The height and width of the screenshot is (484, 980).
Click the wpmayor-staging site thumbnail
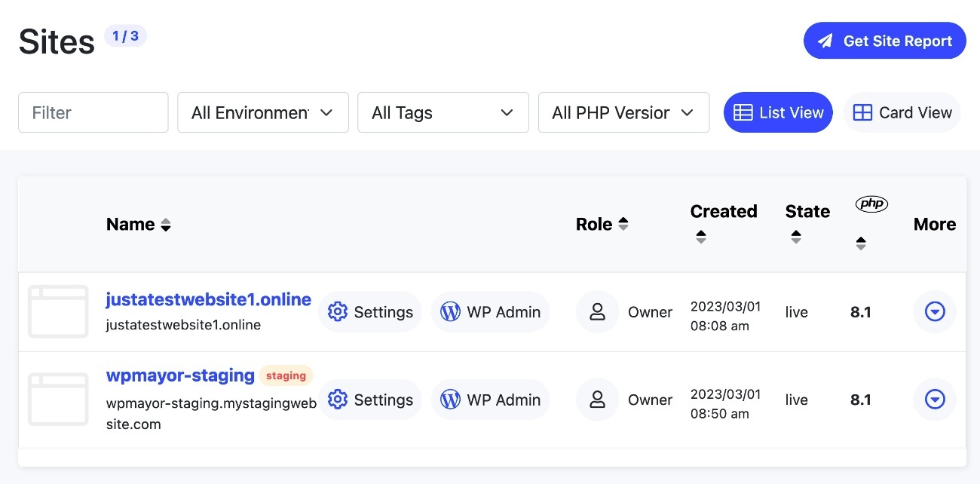pyautogui.click(x=58, y=399)
